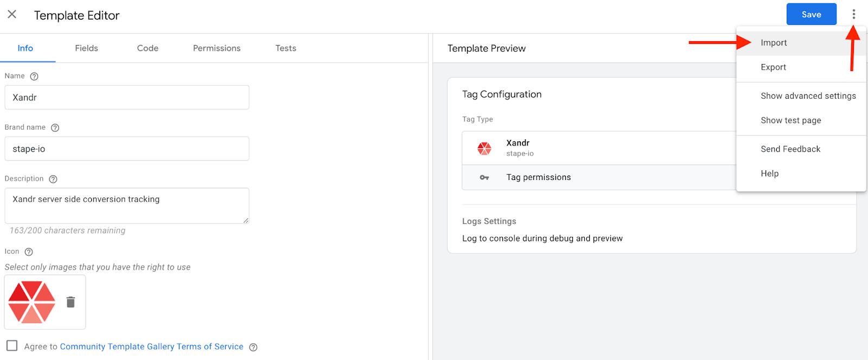Close the Template Editor with X icon
This screenshot has width=868, height=360.
click(12, 15)
